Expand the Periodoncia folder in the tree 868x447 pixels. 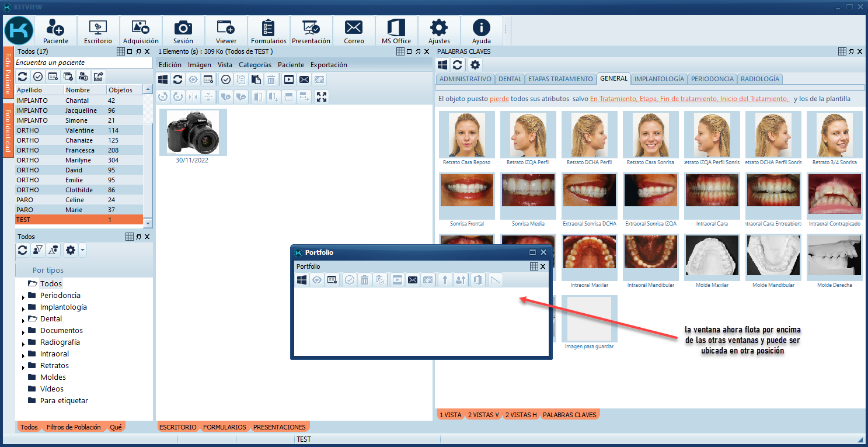pos(23,297)
